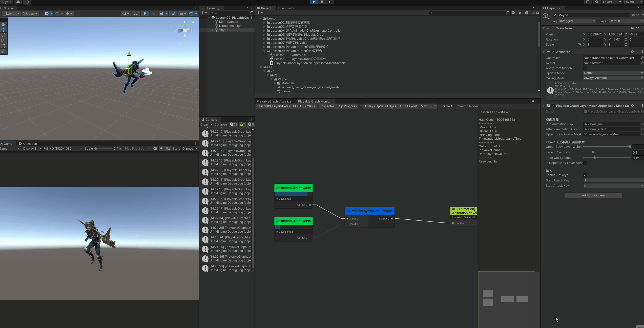Toggle Enable Hotkeys checkbox

[x=585, y=175]
